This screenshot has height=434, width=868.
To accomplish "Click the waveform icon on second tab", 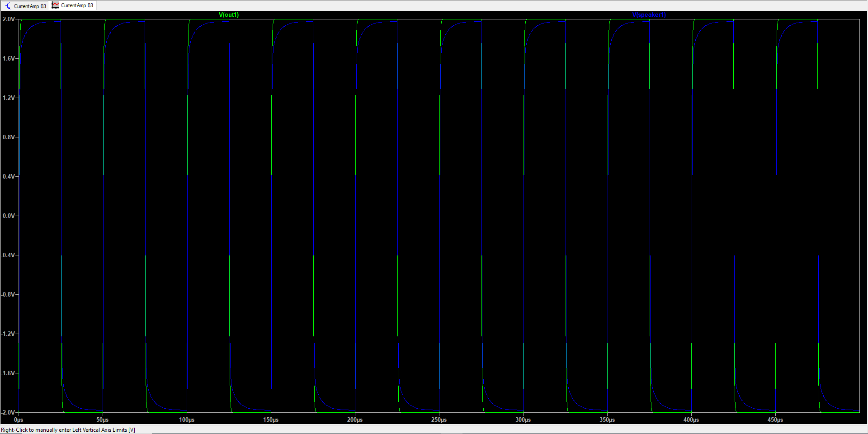I will click(55, 5).
